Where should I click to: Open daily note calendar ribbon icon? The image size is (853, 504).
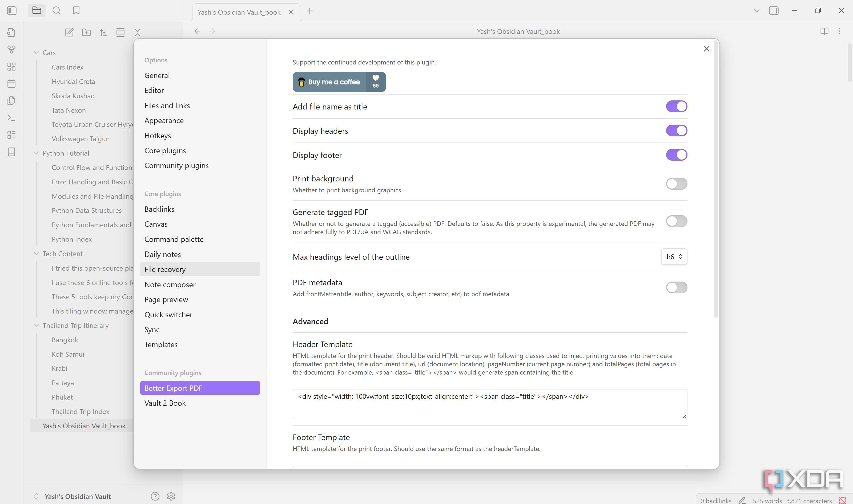click(x=11, y=84)
